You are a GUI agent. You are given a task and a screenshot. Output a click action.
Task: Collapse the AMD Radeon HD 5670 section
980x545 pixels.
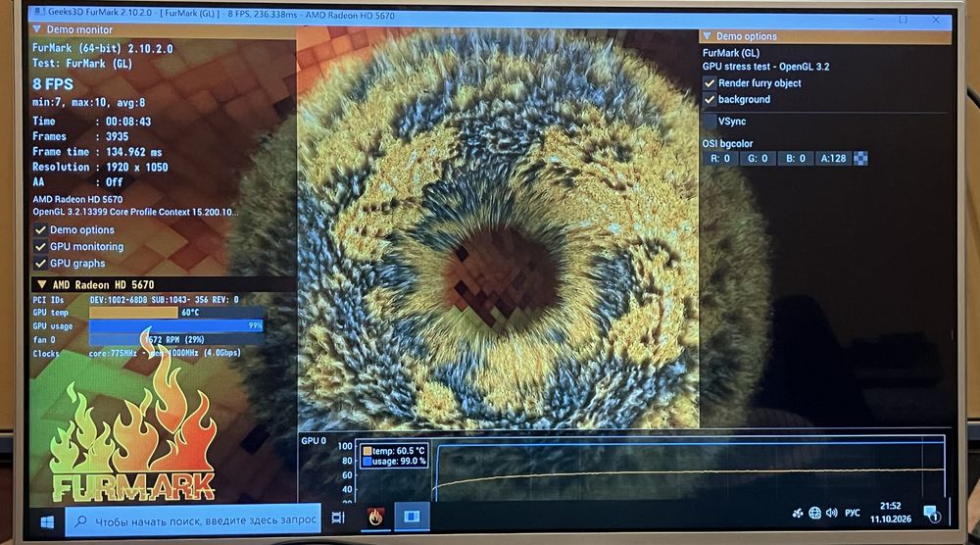(x=42, y=284)
